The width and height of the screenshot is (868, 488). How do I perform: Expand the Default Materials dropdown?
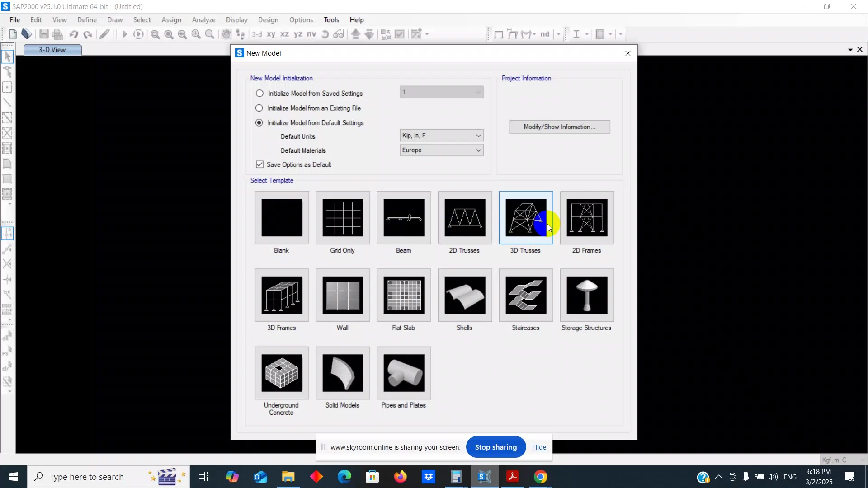[441, 150]
